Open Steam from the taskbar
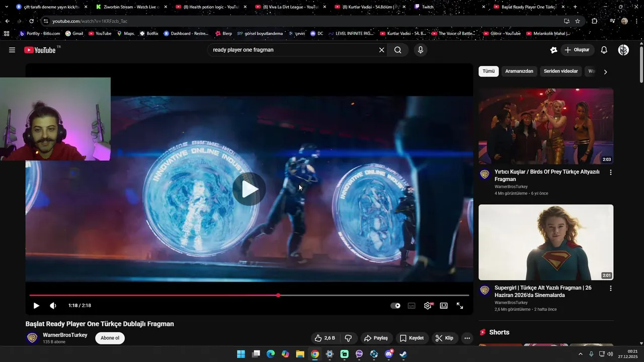 (404, 354)
